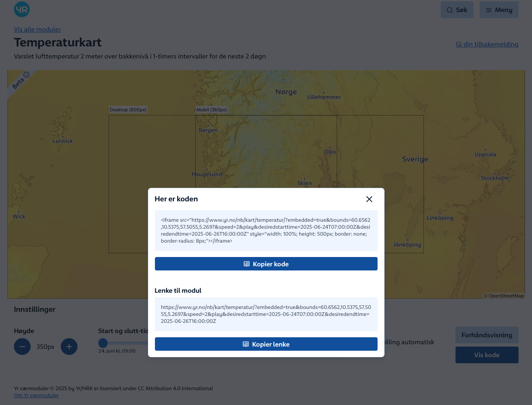Click the Beta badge clock icon

[26, 75]
